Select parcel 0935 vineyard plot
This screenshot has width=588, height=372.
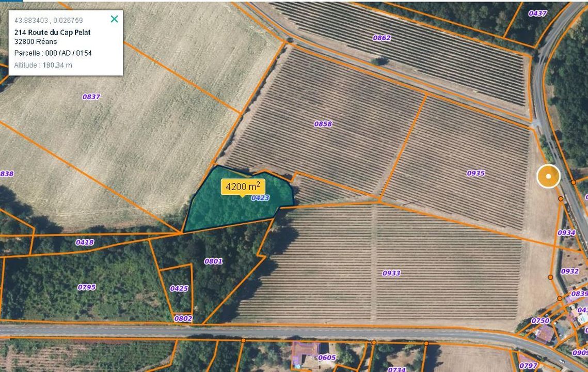(x=475, y=173)
